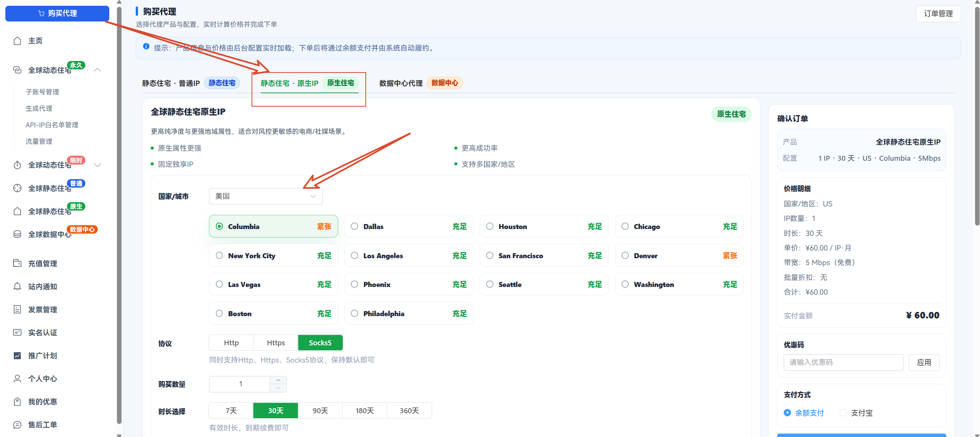Choose the 7天 duration
Screen dimensions: 980x437
(x=231, y=411)
